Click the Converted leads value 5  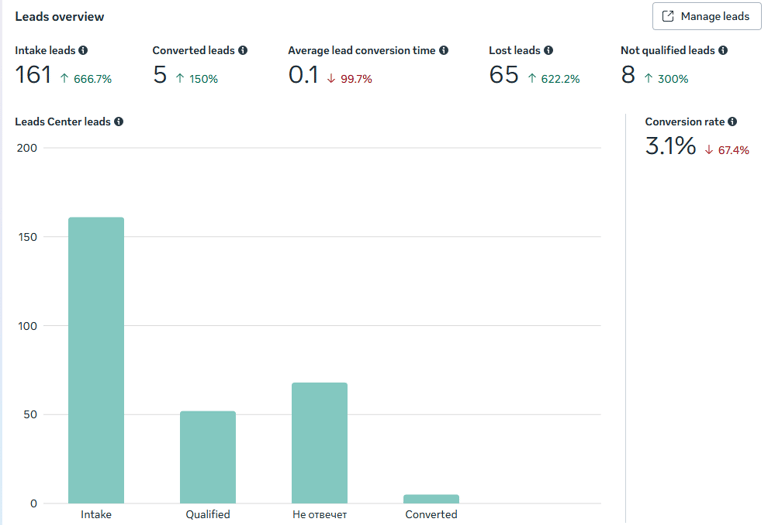point(160,75)
